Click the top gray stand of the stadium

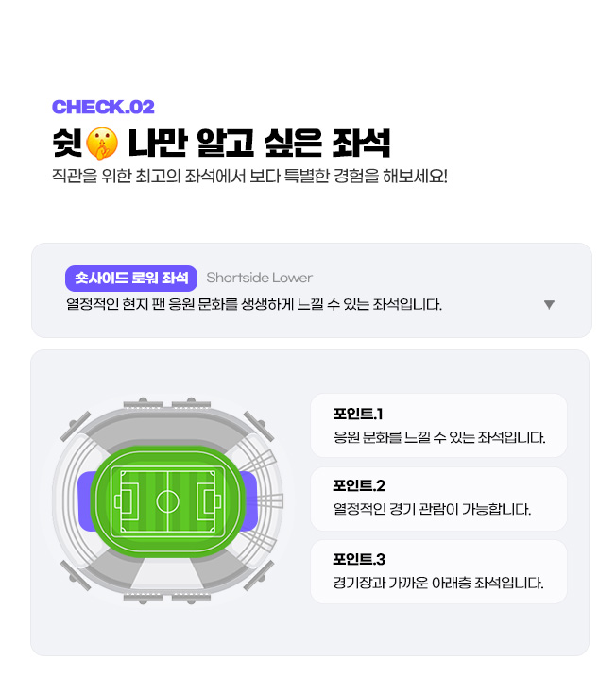167,429
